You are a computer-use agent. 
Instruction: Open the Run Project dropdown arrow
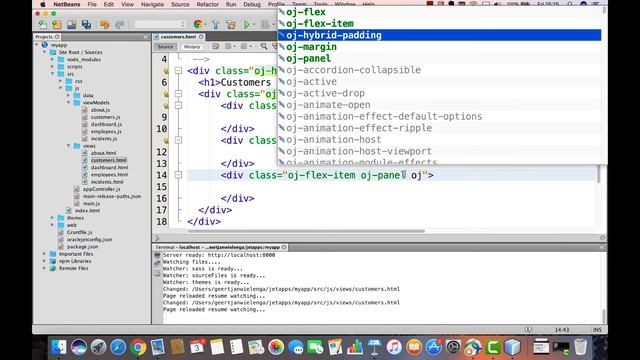point(254,25)
